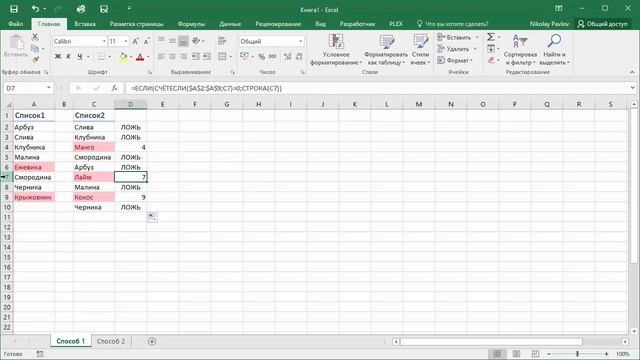
Task: Toggle align text right
Action: click(x=184, y=57)
